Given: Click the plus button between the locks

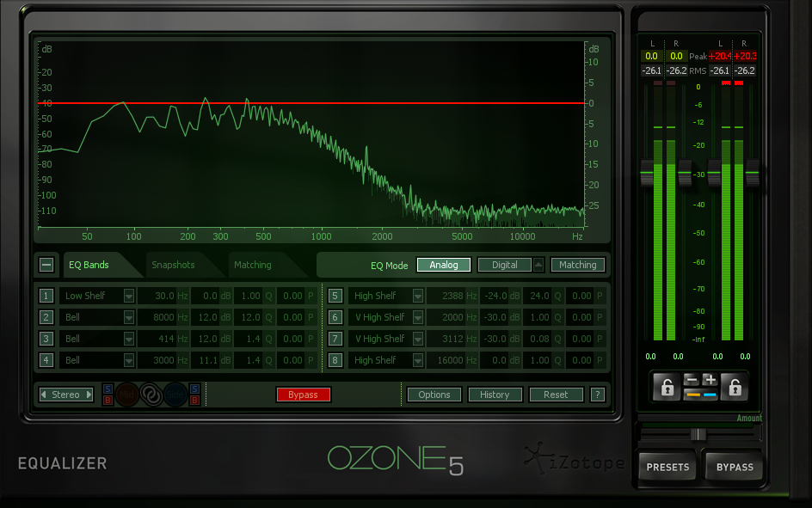Looking at the screenshot, I should pyautogui.click(x=710, y=380).
